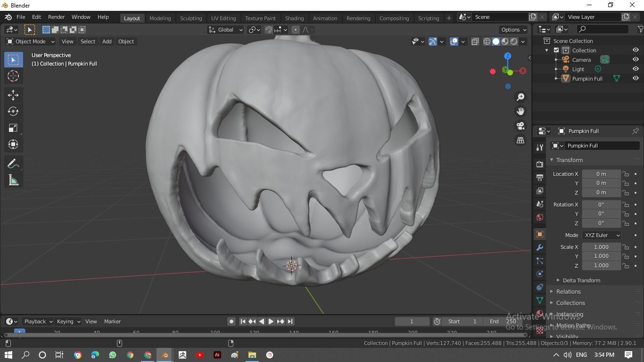
Task: Open the Tool properties tab
Action: [540, 148]
